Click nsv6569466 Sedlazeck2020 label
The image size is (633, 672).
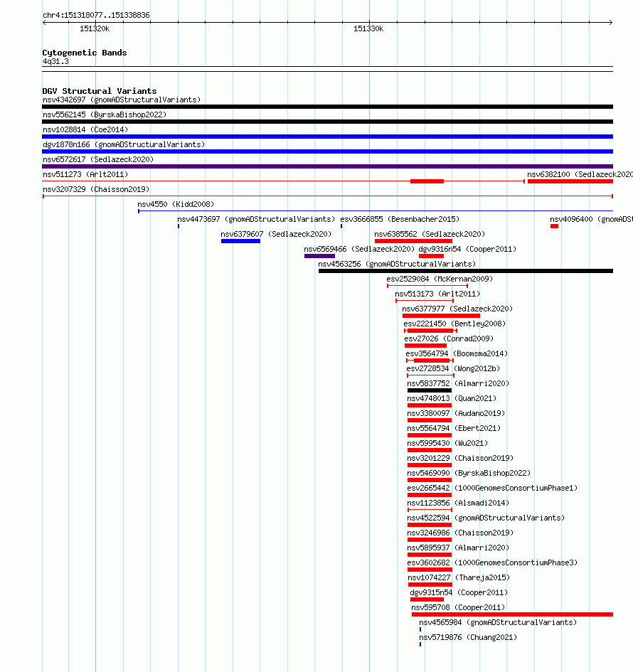(359, 249)
